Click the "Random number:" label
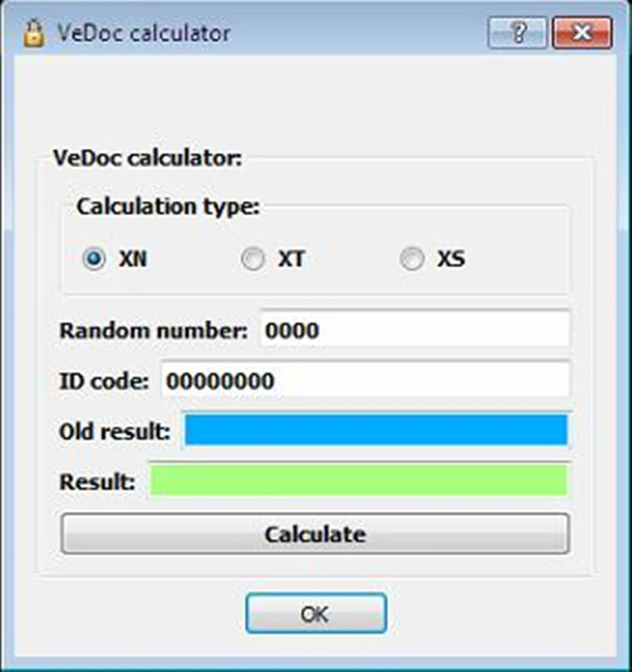 [153, 330]
